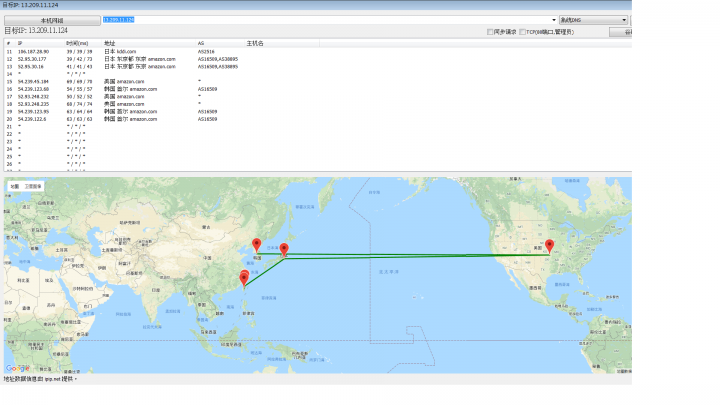Select hop row number 21
This screenshot has height=405, width=720.
pyautogui.click(x=9, y=126)
